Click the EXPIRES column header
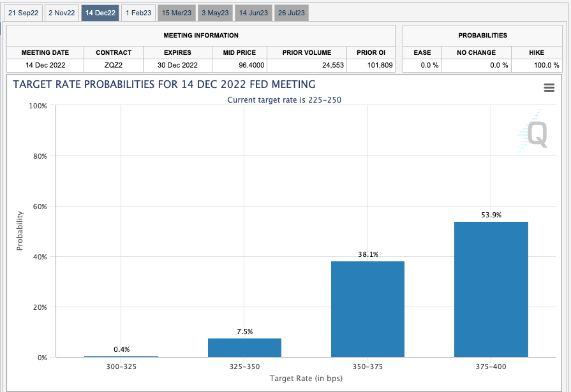Viewport: 571px width, 392px height. (177, 52)
